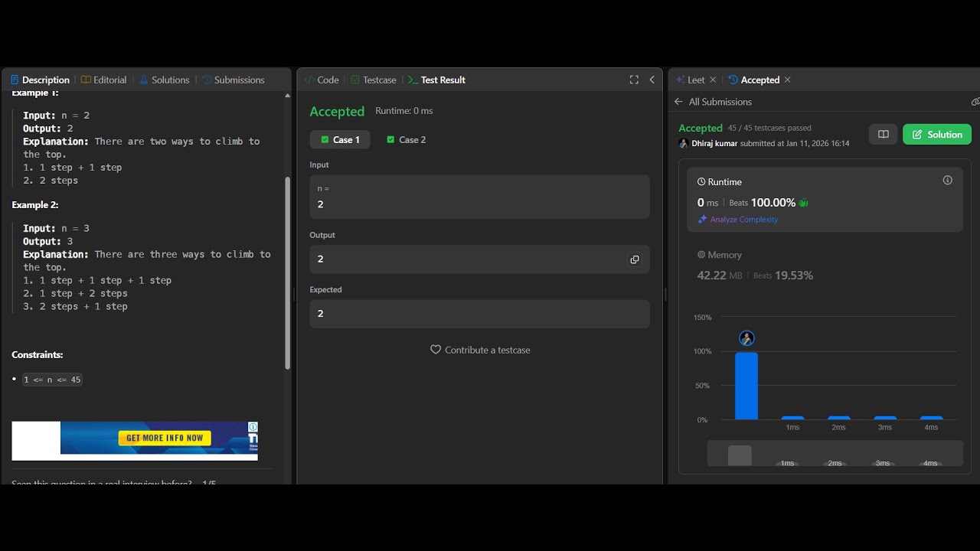Click the 'Constraints:' heading
The height and width of the screenshot is (551, 980).
(x=38, y=355)
